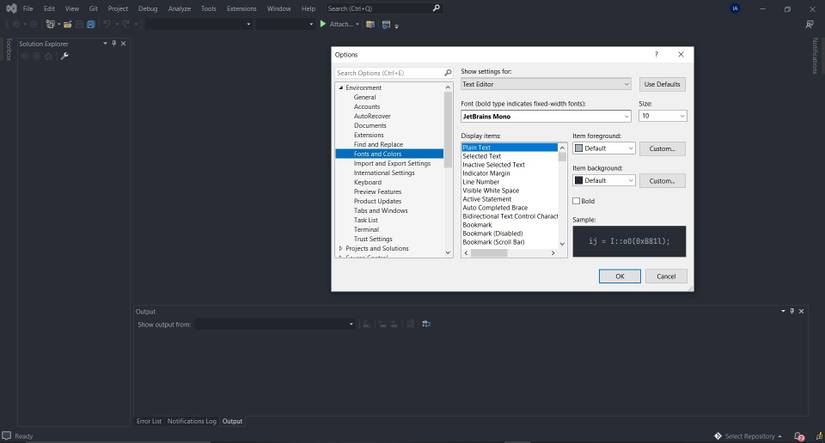Viewport: 825px width, 443px height.
Task: Toggle word wrap icon in Output toolbar
Action: click(426, 324)
